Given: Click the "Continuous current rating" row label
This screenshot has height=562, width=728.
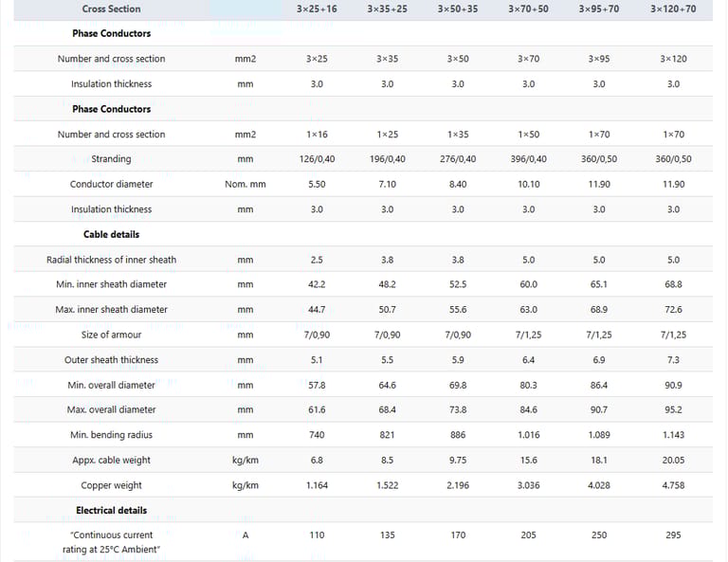Looking at the screenshot, I should tap(111, 542).
